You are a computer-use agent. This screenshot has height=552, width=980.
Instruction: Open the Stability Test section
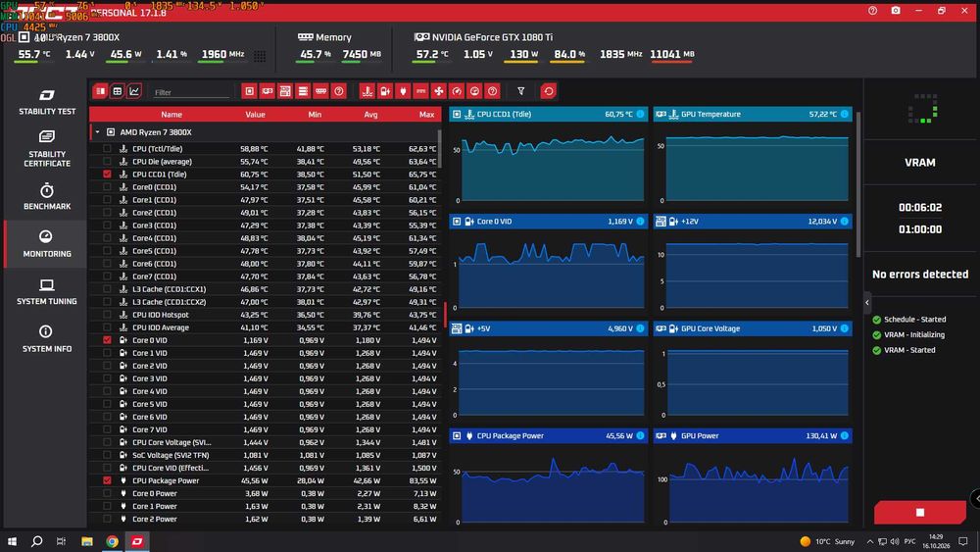(47, 103)
